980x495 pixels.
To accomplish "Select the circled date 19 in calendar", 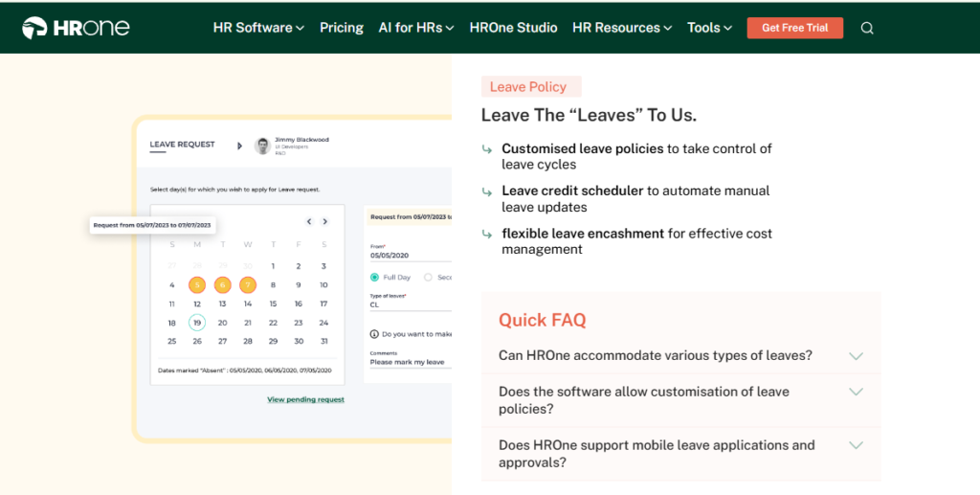I will [197, 323].
